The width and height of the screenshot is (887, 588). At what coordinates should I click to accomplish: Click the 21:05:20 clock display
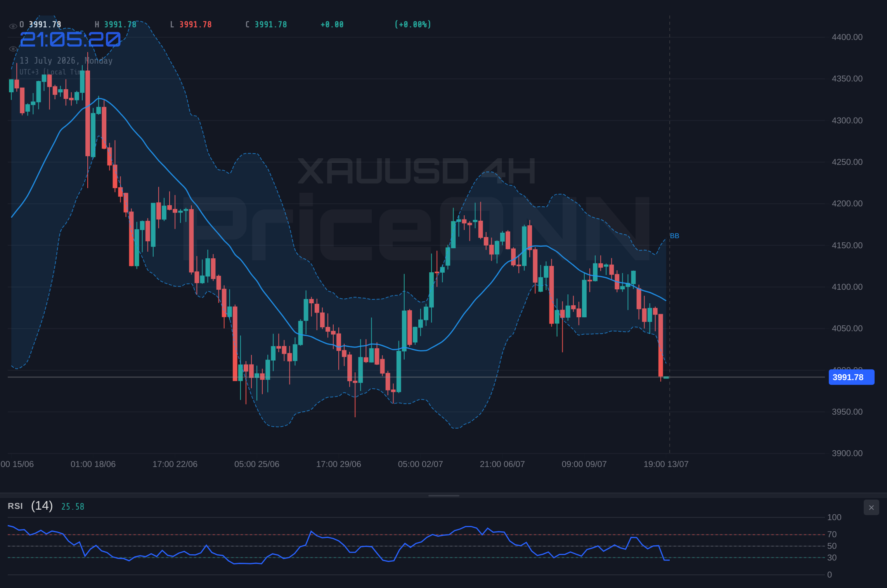coord(70,39)
